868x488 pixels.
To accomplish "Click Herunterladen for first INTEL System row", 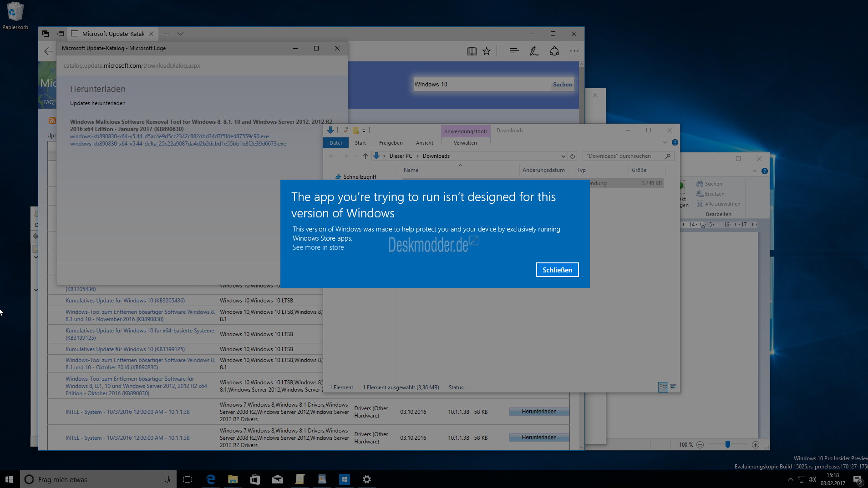I will [x=539, y=412].
